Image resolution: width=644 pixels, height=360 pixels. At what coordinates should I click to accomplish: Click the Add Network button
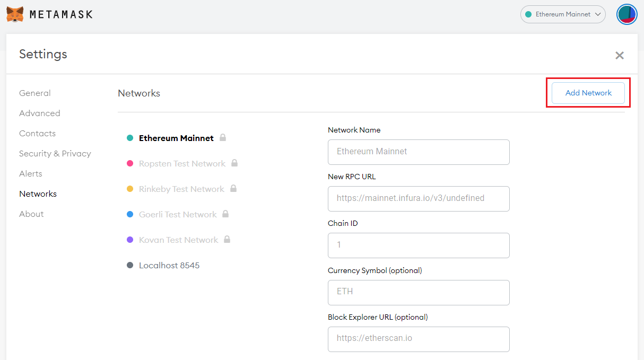pos(588,93)
